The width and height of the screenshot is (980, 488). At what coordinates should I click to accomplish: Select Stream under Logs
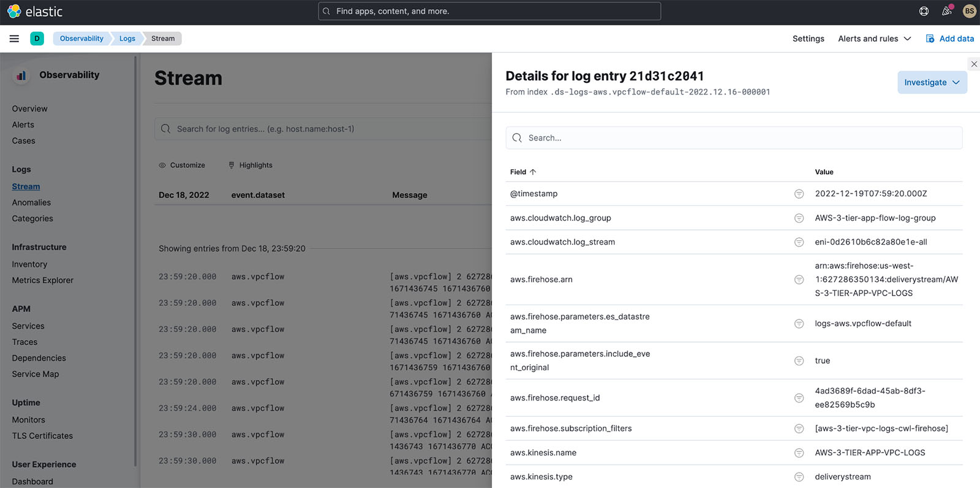[26, 186]
